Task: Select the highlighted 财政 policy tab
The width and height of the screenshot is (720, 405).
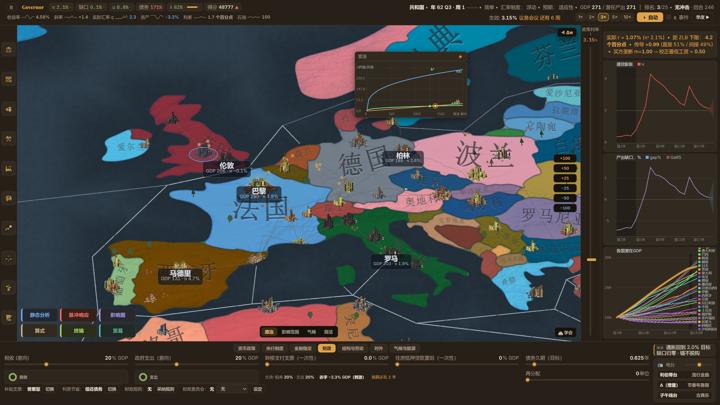Action: [326, 349]
